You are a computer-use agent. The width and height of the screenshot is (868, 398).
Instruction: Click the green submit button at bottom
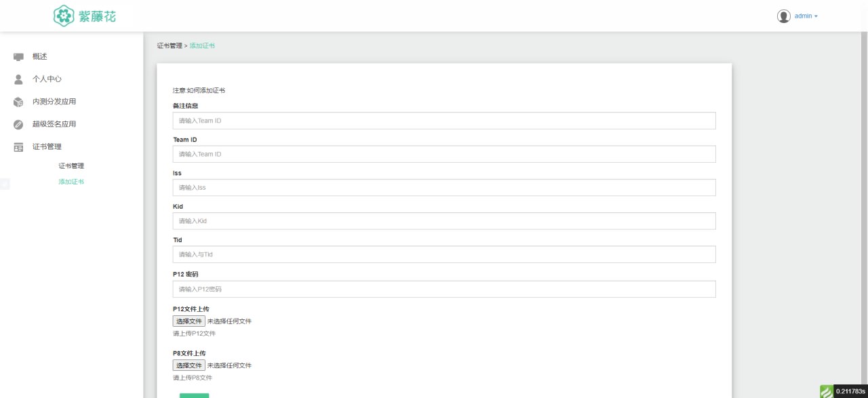194,395
